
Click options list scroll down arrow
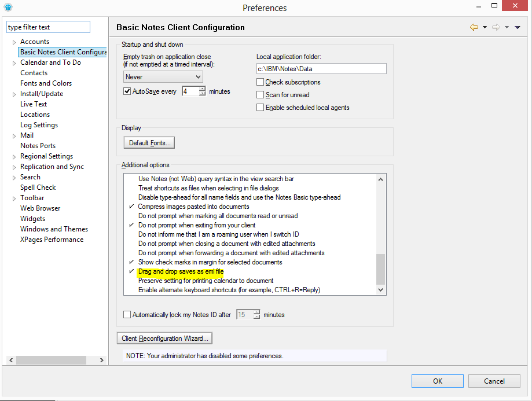click(381, 290)
